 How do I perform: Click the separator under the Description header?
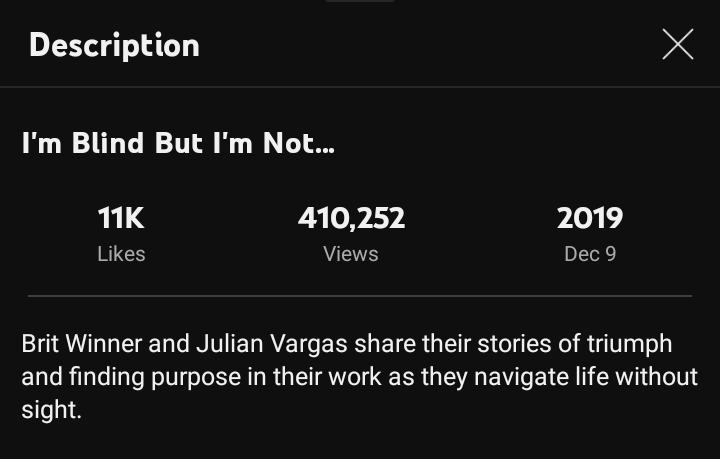click(360, 87)
